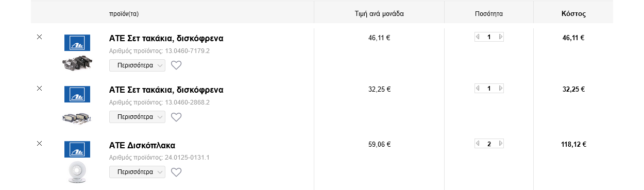Decrease quantity of the 46,11 € item
The width and height of the screenshot is (644, 190).
point(478,37)
